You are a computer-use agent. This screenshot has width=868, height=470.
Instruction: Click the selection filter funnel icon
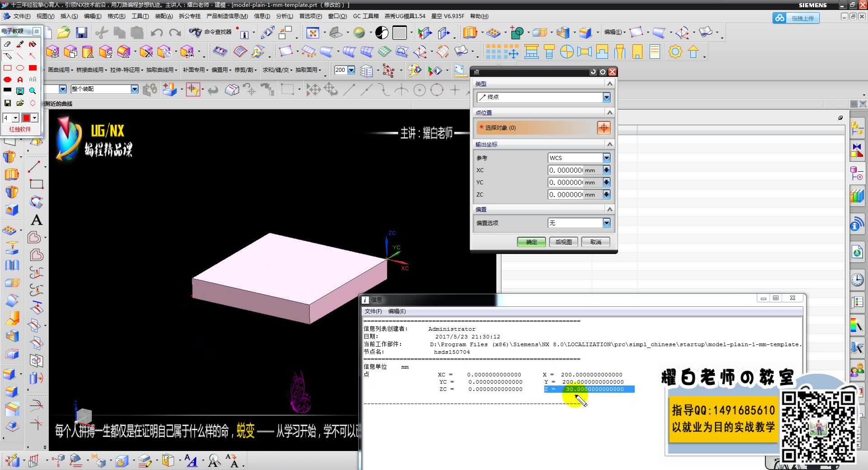[x=193, y=89]
